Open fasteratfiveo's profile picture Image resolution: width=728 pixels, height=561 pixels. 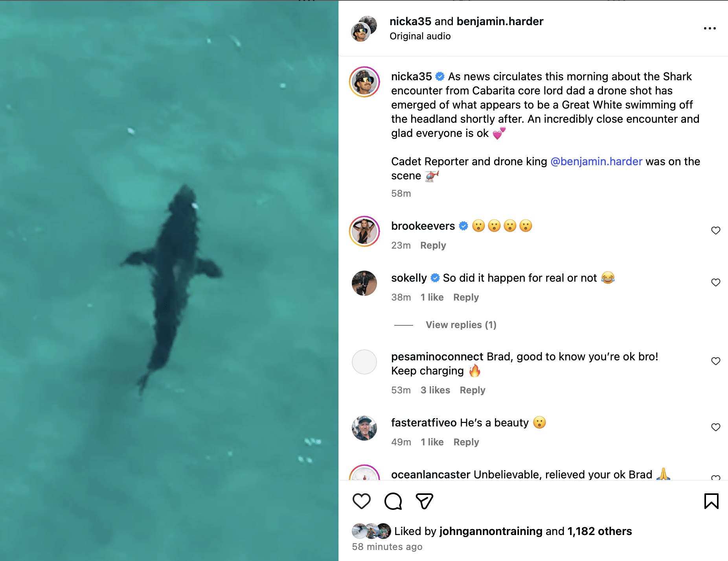364,428
